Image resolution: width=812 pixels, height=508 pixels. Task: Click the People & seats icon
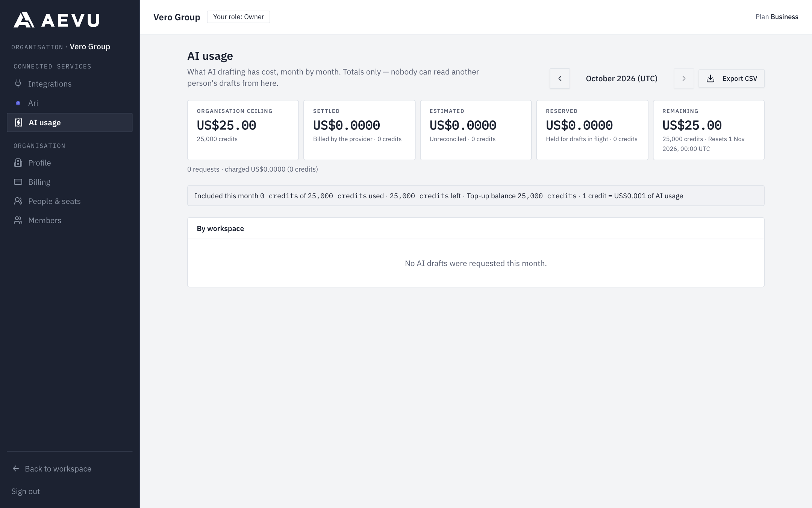[18, 201]
